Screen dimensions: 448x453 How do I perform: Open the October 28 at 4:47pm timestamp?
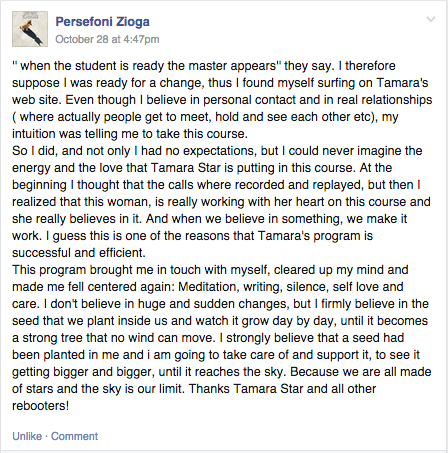pos(107,39)
